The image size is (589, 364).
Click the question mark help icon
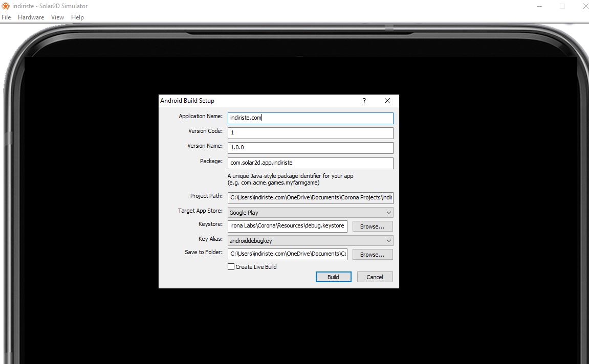pos(364,101)
